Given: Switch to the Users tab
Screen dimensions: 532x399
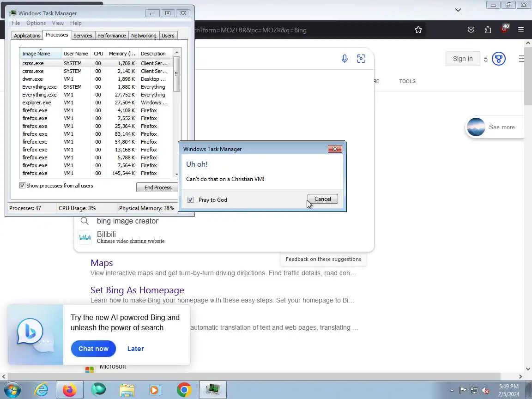Looking at the screenshot, I should point(168,36).
